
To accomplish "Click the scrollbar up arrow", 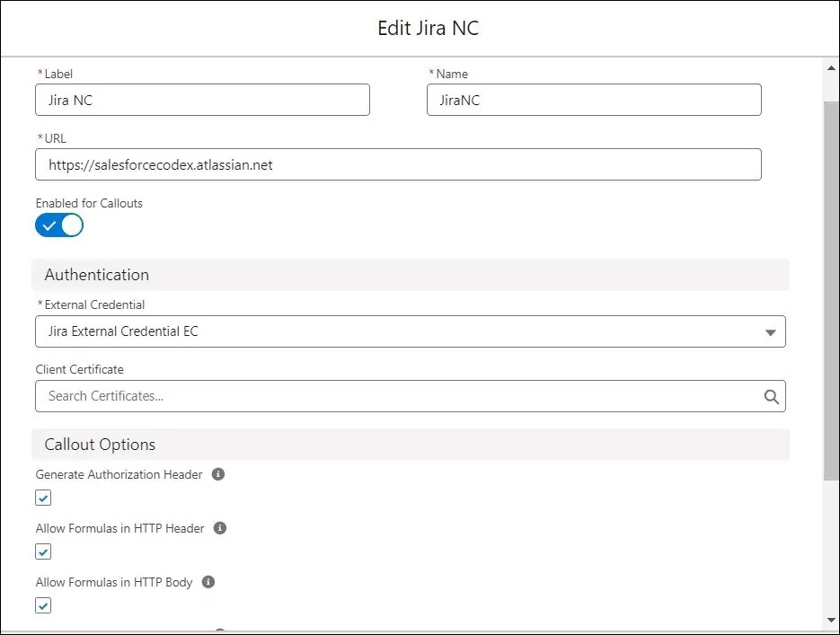I will pyautogui.click(x=831, y=68).
